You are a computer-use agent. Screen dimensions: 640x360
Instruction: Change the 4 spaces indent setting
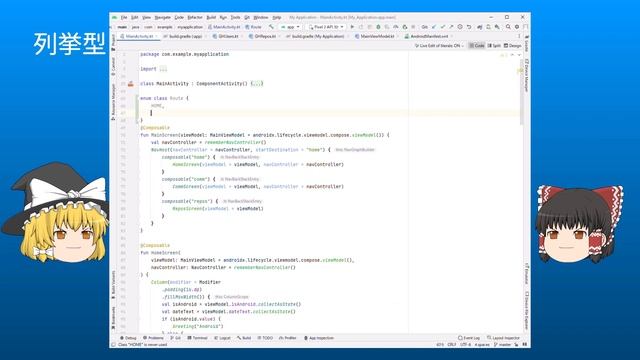coord(482,345)
